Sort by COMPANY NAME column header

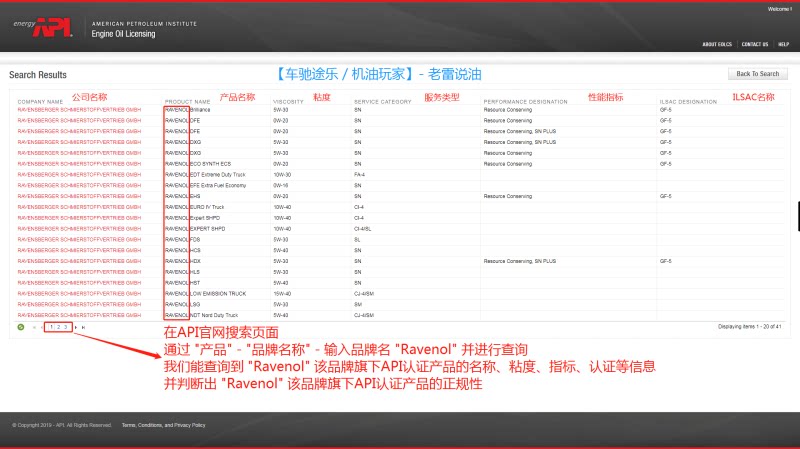[x=40, y=102]
